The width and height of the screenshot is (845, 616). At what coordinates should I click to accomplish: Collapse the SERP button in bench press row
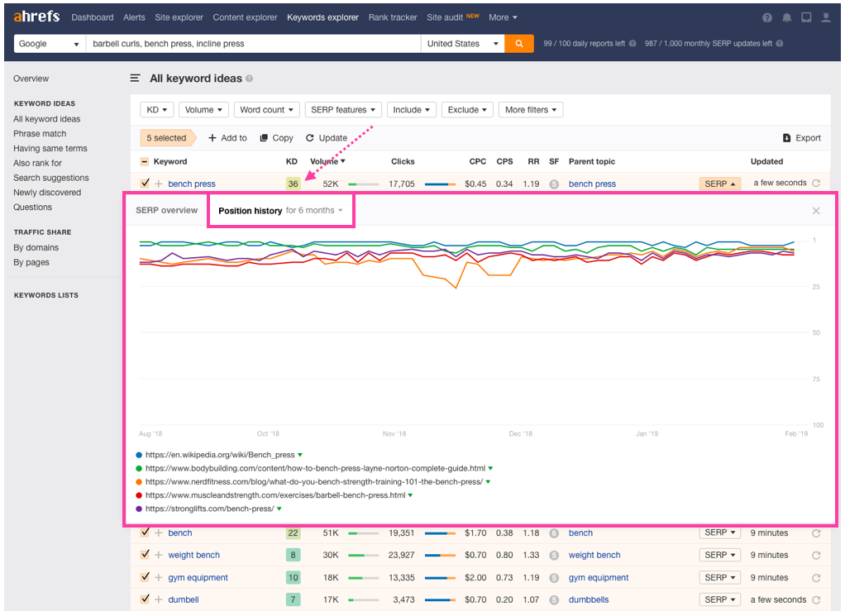(x=719, y=184)
